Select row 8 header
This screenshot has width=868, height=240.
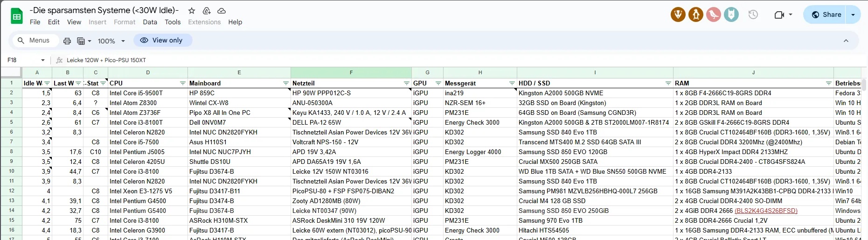coord(11,152)
